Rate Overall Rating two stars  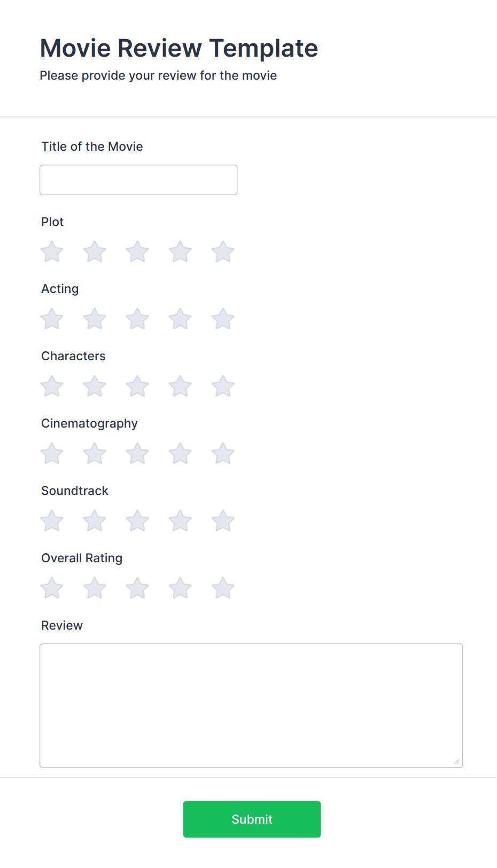click(x=95, y=588)
